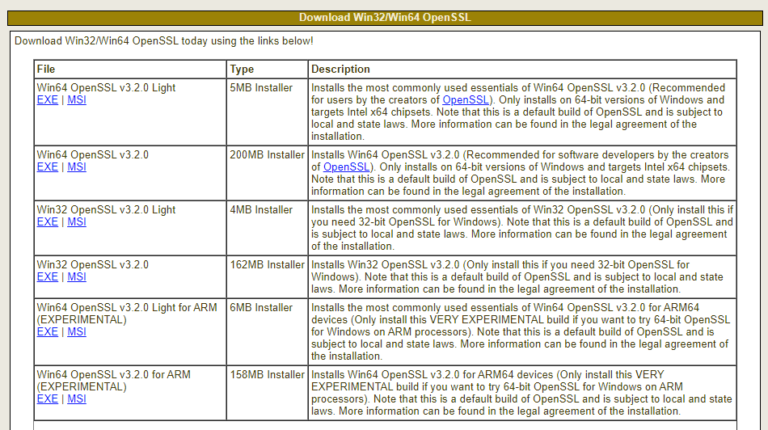Click EXE link for Win64 OpenSSL v3.2.0 full

tap(47, 167)
